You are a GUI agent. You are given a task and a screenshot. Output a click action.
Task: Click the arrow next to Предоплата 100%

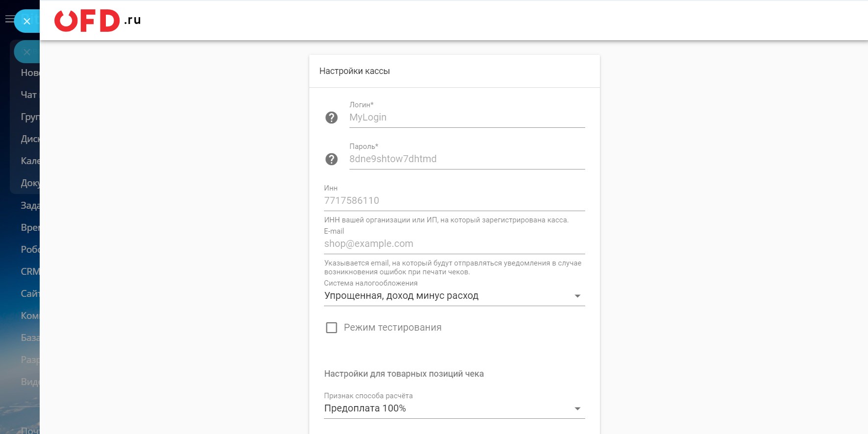coord(577,409)
